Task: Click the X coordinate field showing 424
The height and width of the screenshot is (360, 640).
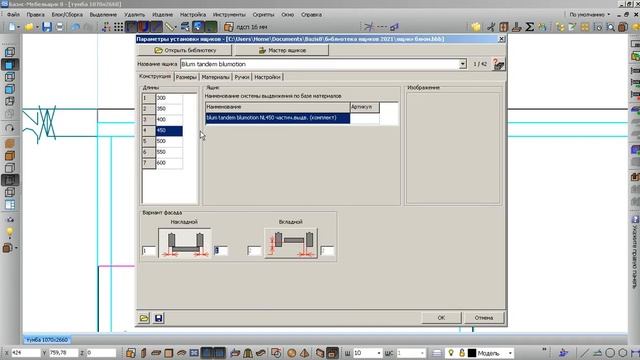Action: pyautogui.click(x=25, y=353)
